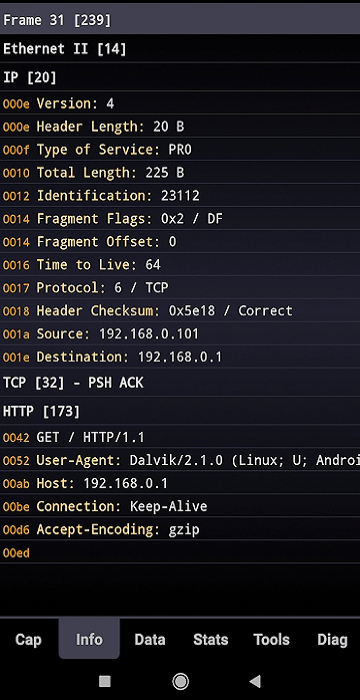Select the Version: 4 row
This screenshot has width=360, height=700.
coord(180,104)
